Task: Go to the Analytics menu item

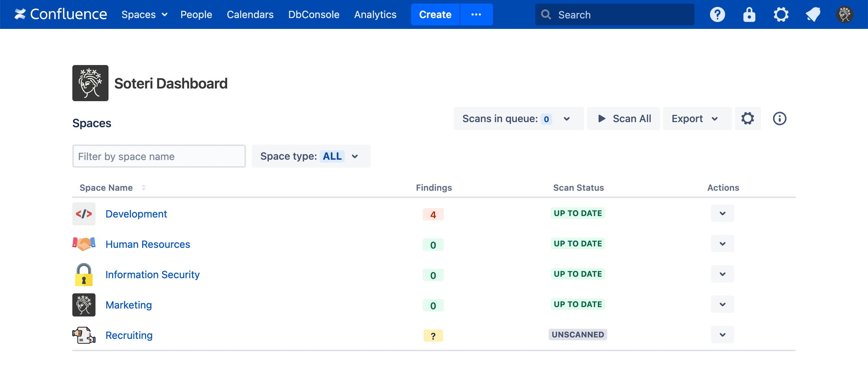Action: coord(375,14)
